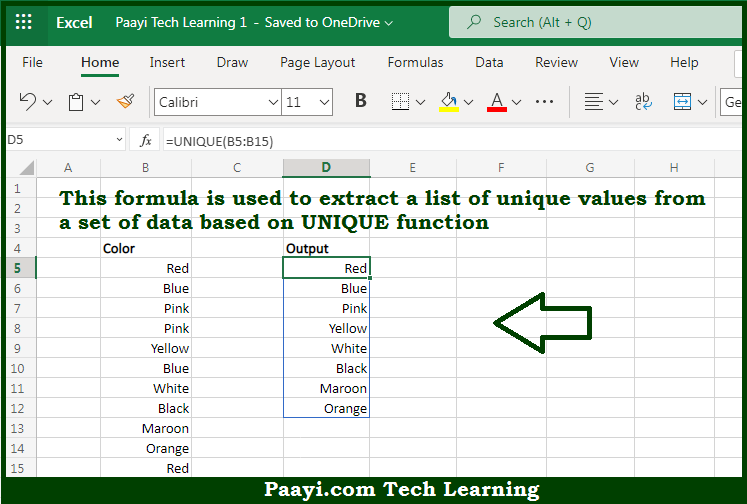Click the Undo icon
Image resolution: width=747 pixels, height=504 pixels.
coord(28,101)
